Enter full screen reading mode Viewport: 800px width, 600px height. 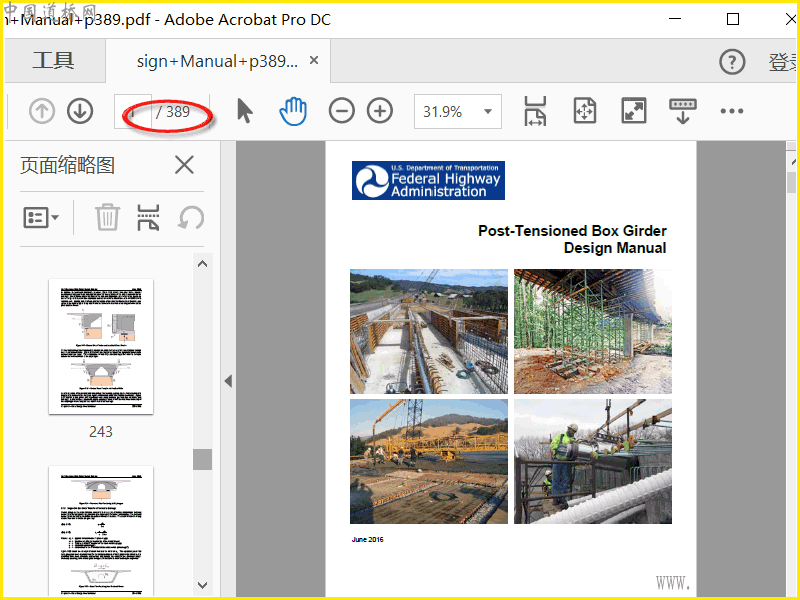point(634,112)
